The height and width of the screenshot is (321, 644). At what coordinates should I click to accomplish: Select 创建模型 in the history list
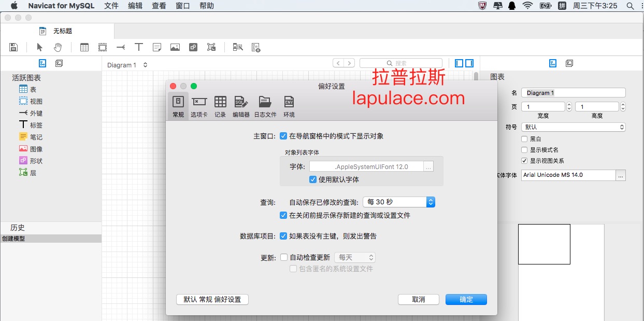[x=51, y=239]
